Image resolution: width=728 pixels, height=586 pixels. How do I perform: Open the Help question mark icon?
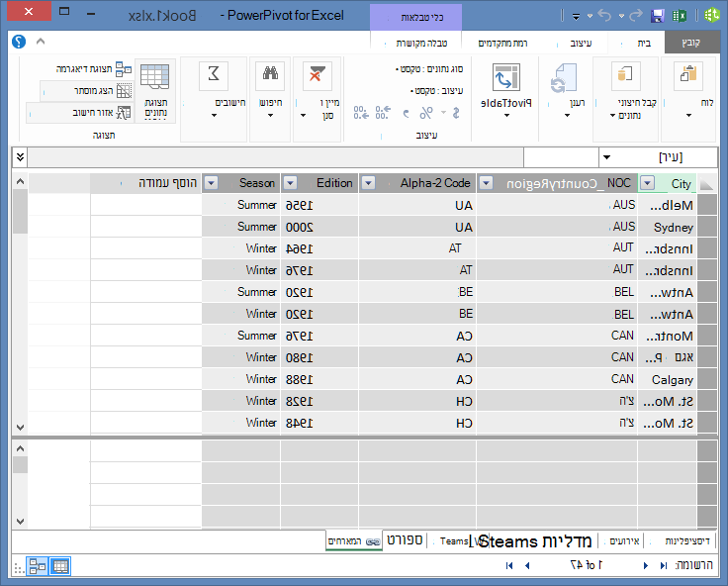pos(19,42)
